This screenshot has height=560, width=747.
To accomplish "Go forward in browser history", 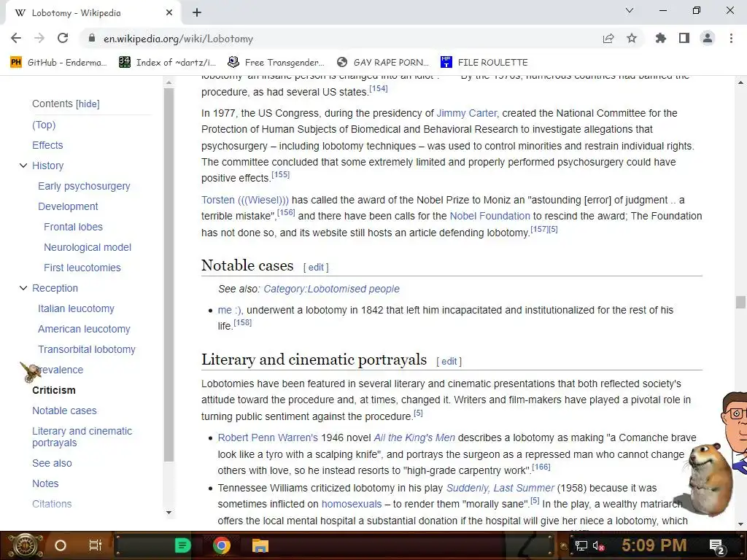I will pos(39,39).
